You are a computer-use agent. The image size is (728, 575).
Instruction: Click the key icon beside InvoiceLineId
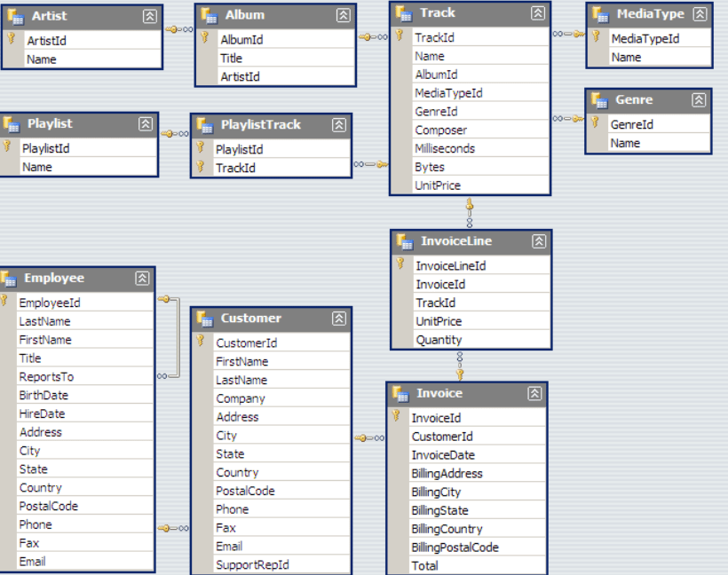(x=400, y=265)
